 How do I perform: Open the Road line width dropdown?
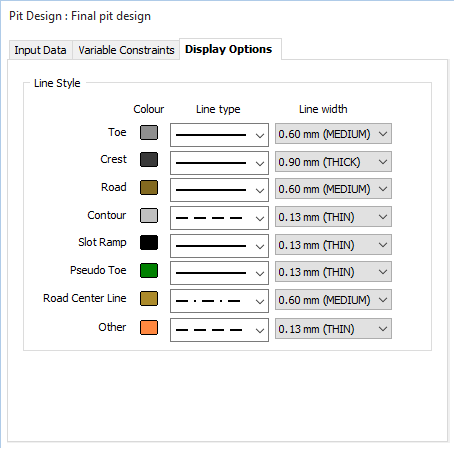pos(333,189)
